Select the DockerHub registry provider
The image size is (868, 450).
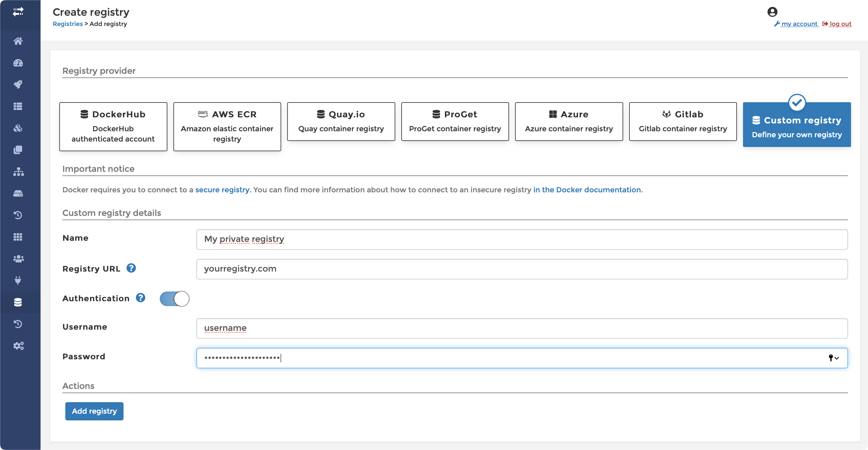[x=113, y=126]
